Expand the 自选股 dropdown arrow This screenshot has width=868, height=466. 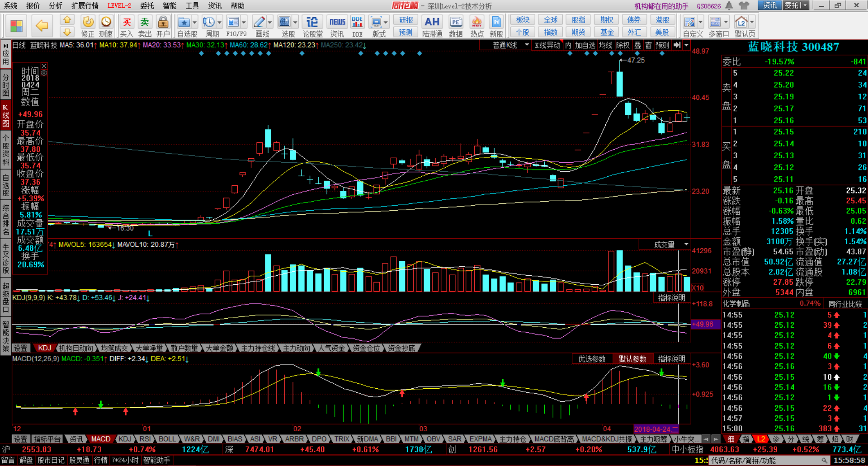click(x=195, y=22)
